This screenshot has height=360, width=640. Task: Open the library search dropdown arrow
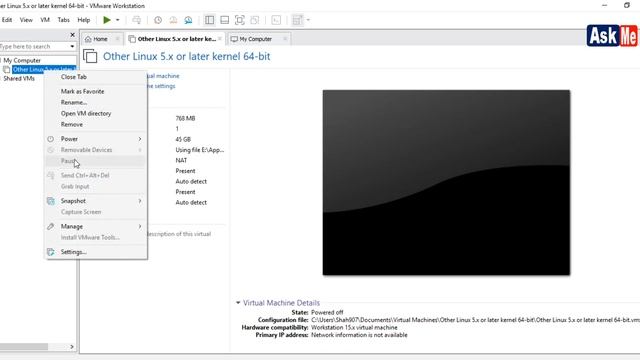click(72, 47)
